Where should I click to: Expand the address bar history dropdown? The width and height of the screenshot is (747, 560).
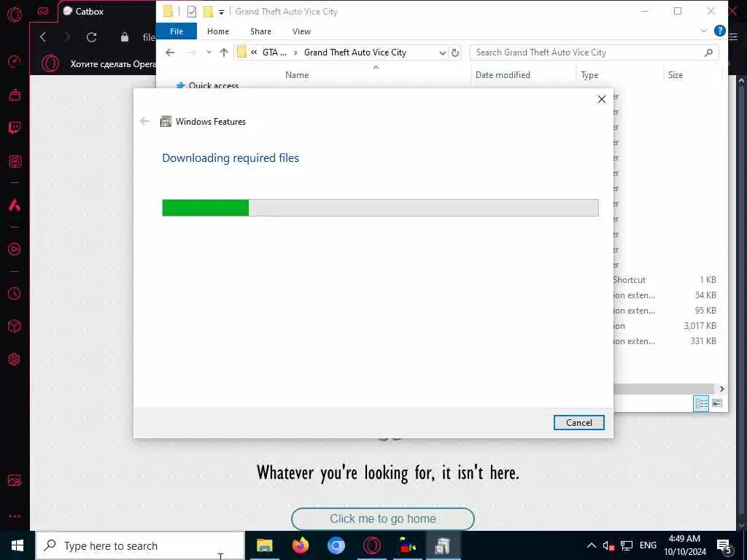(442, 52)
